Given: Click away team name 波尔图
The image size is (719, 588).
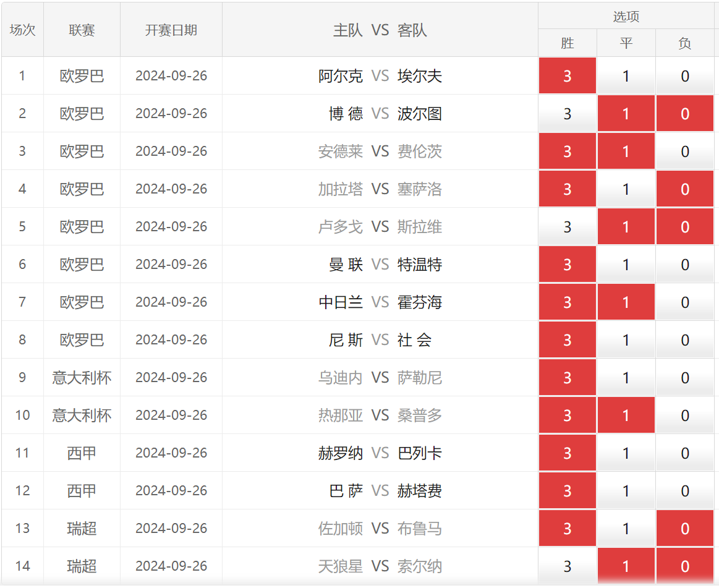Looking at the screenshot, I should pos(420,114).
